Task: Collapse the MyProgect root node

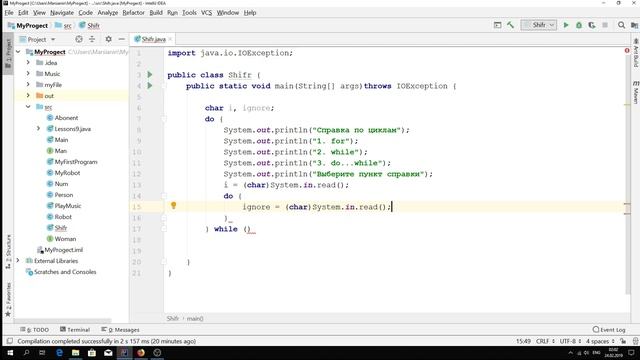Action: coord(18,52)
